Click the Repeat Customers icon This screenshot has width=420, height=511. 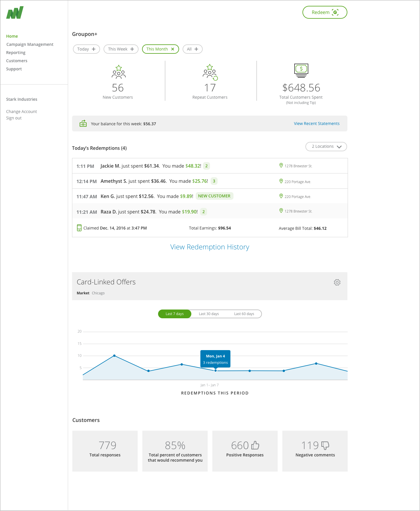[x=210, y=72]
